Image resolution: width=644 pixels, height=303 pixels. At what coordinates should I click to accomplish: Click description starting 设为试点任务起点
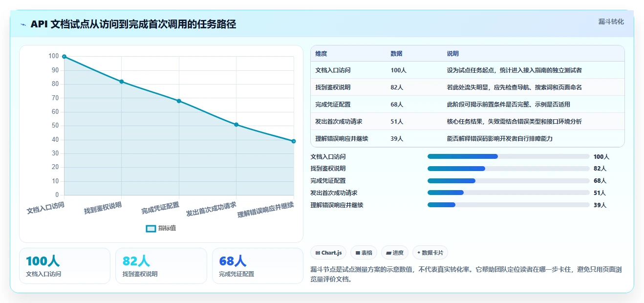[514, 70]
